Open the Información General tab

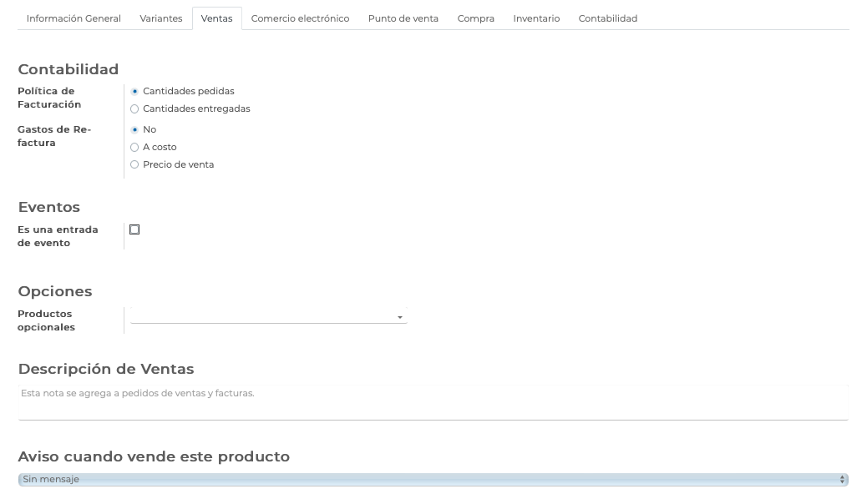(74, 18)
